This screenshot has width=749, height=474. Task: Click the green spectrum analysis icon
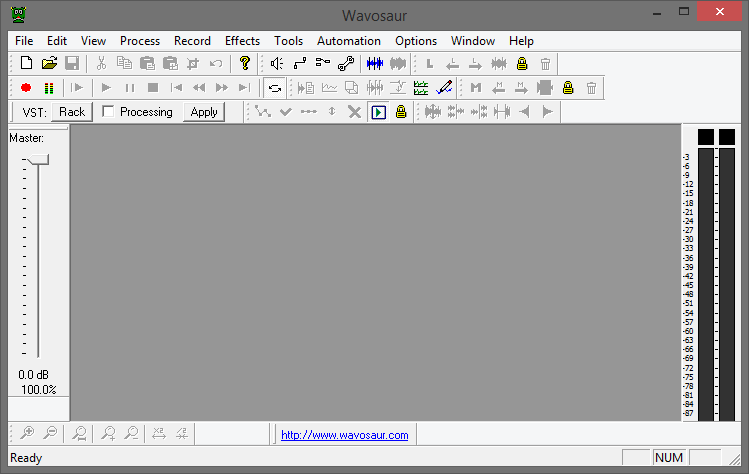(421, 88)
